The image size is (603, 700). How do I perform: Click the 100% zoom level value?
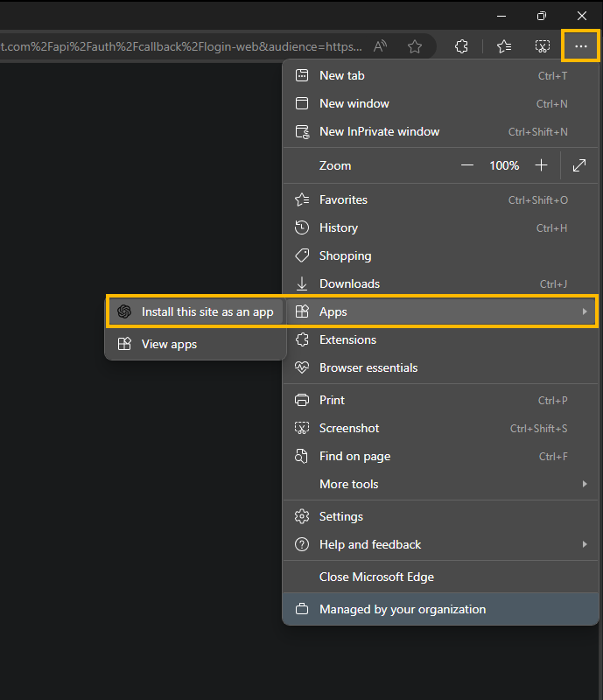pos(504,165)
